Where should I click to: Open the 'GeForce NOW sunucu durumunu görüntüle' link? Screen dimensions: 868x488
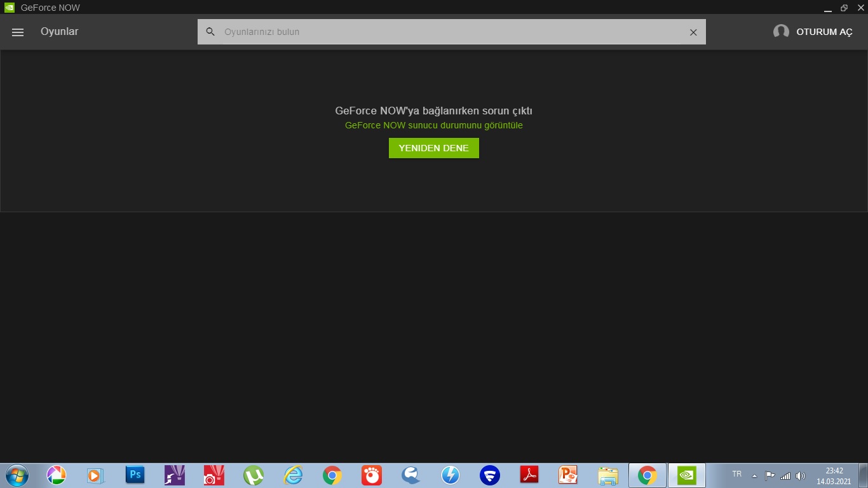point(434,125)
